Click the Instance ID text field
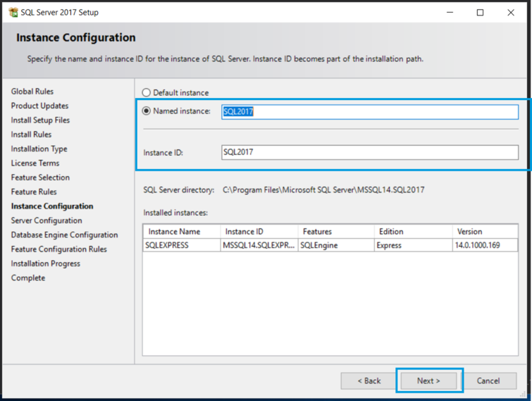Viewport: 532px width, 401px height. point(369,152)
